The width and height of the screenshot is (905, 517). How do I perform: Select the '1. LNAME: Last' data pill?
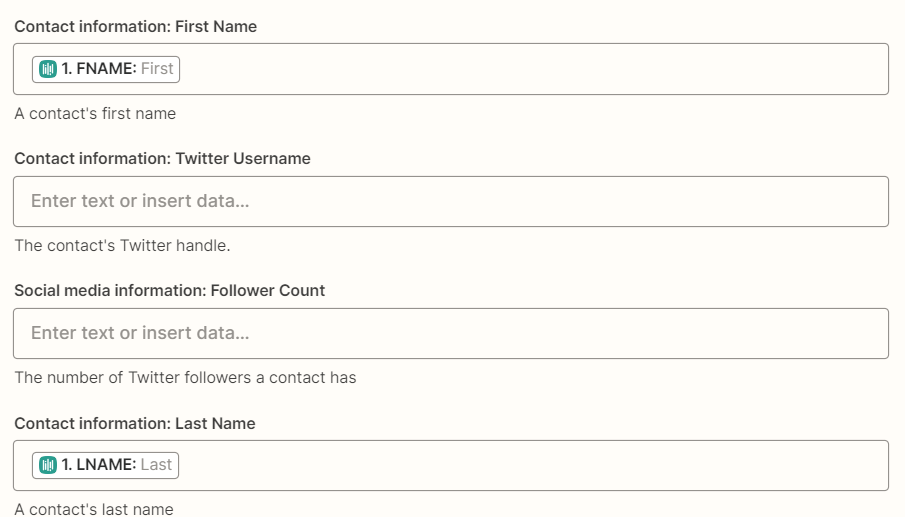pyautogui.click(x=106, y=465)
